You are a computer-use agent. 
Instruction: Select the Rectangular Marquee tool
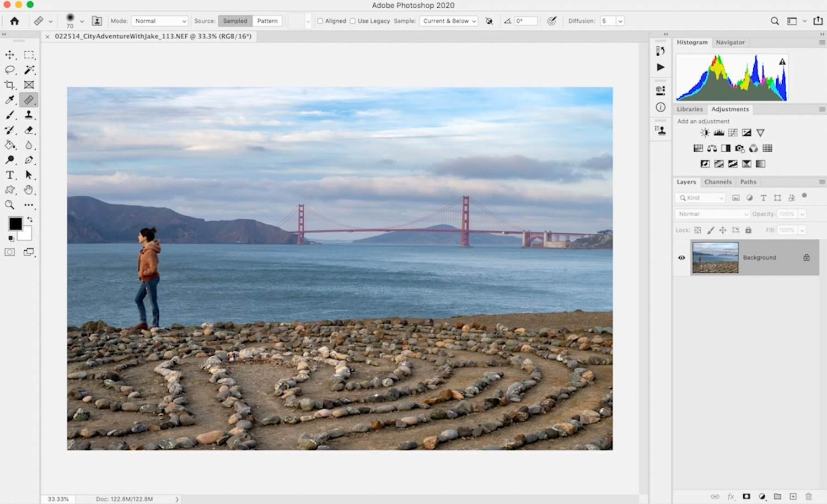29,55
